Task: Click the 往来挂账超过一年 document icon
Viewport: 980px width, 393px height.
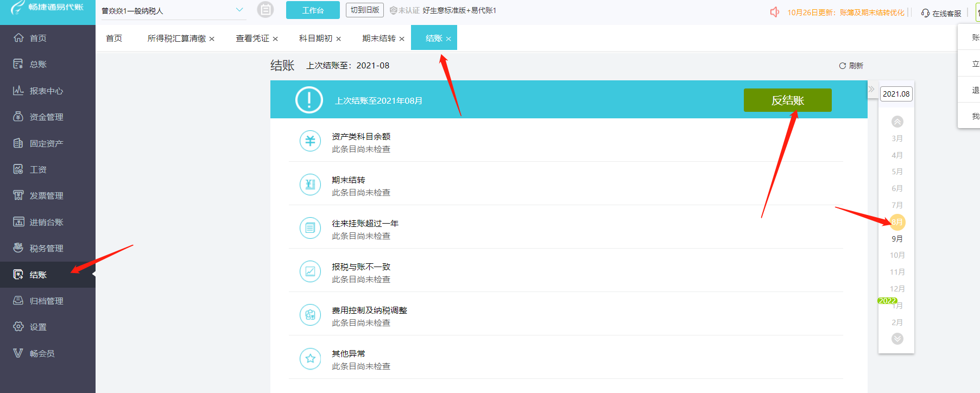Action: 310,228
